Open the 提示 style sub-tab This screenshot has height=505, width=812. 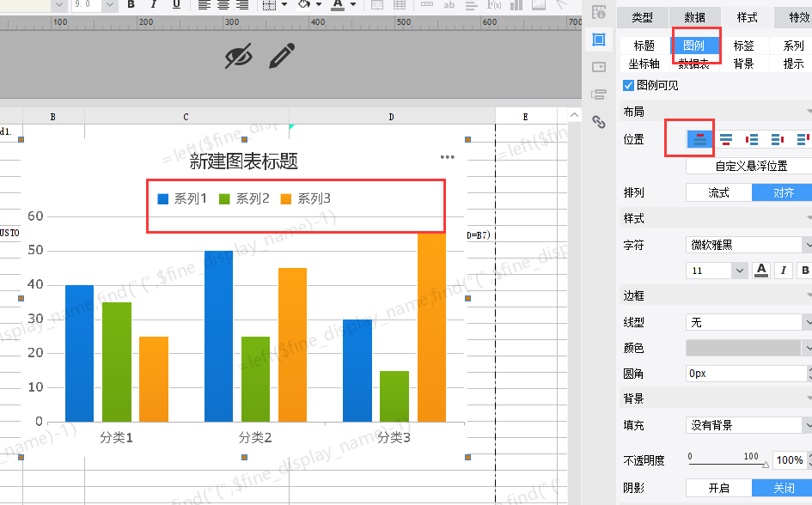[792, 64]
